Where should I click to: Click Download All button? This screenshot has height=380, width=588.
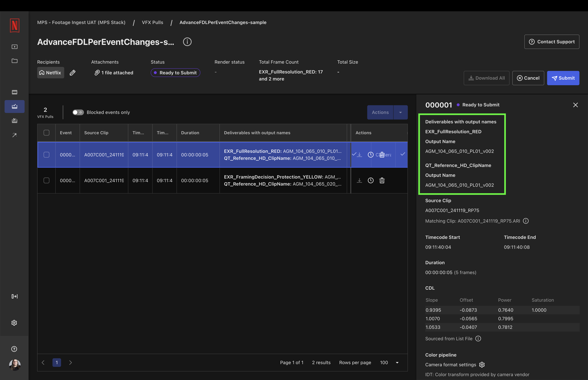coord(486,78)
